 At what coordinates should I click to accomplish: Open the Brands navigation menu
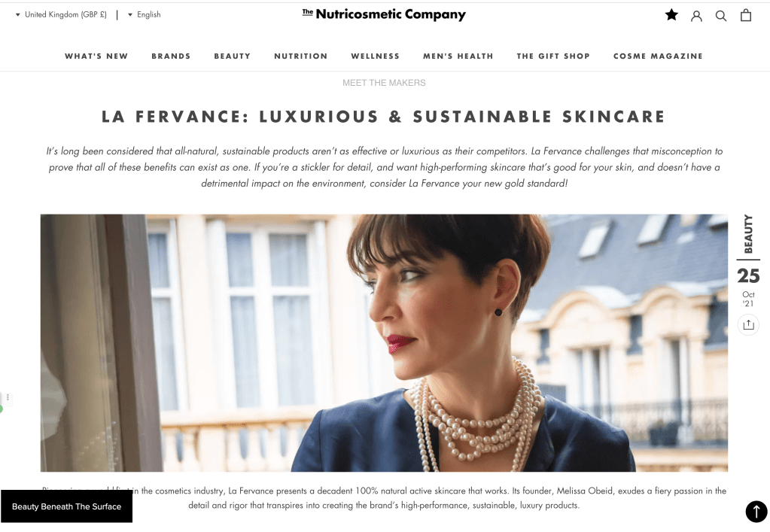point(171,56)
